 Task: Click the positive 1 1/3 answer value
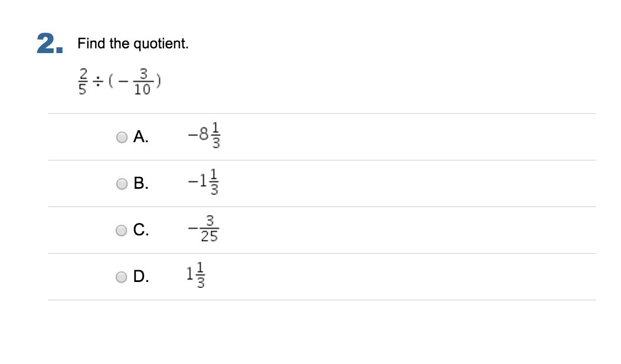click(195, 275)
